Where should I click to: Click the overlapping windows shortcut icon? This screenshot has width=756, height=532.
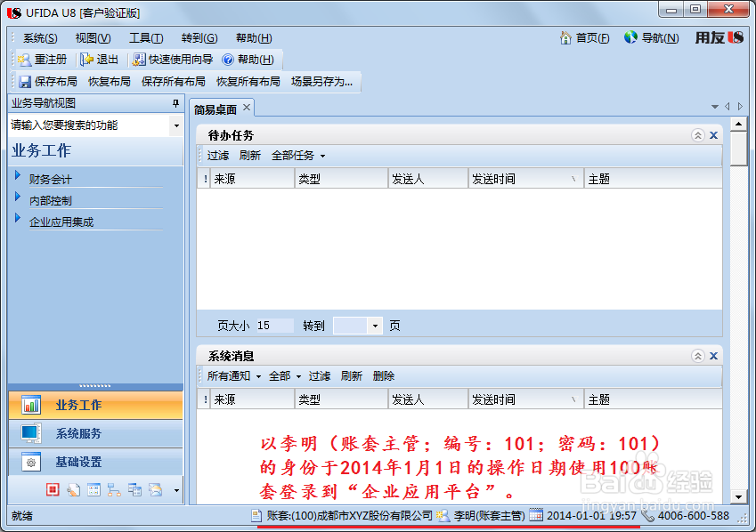135,490
